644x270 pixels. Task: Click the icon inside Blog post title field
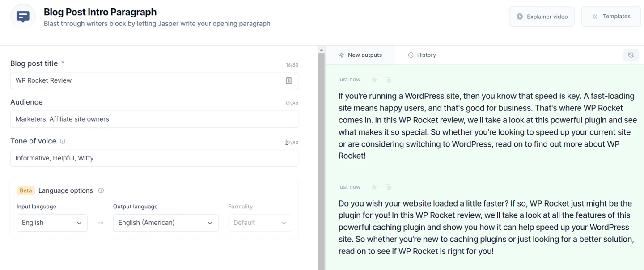289,80
